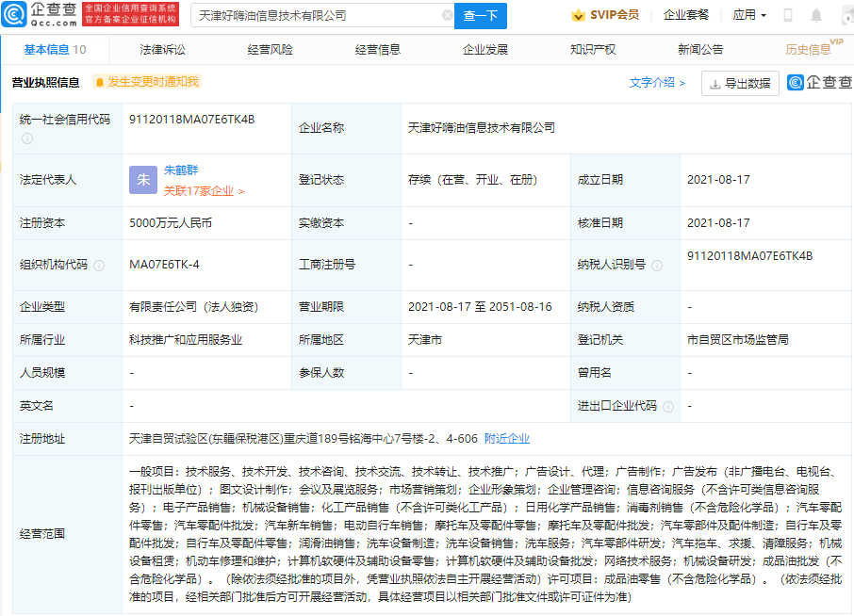The image size is (854, 616).
Task: Click into the company name search field
Action: point(316,16)
